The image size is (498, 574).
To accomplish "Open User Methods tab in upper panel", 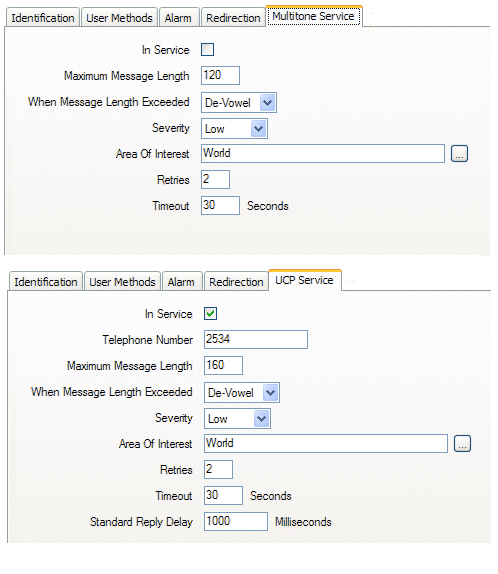I will (x=119, y=18).
